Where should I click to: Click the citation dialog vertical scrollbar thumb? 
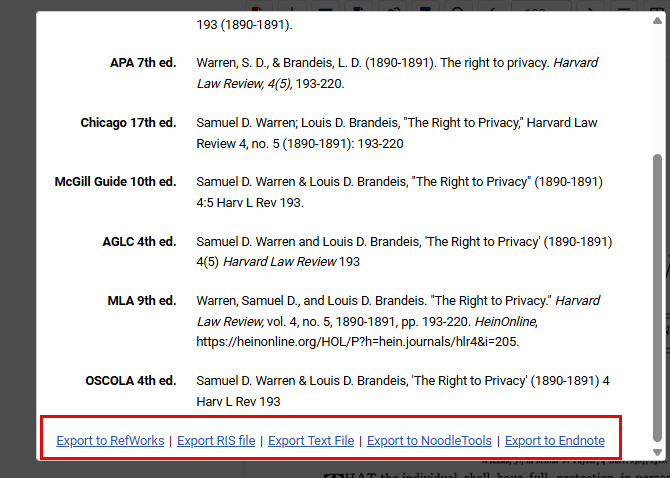point(656,290)
